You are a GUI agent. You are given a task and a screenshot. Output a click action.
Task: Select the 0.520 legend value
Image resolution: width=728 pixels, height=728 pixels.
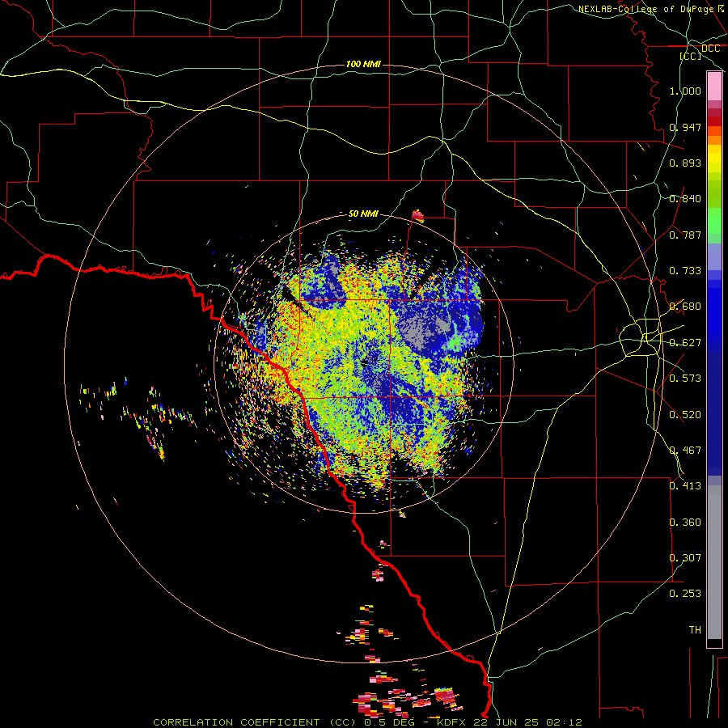pos(685,415)
